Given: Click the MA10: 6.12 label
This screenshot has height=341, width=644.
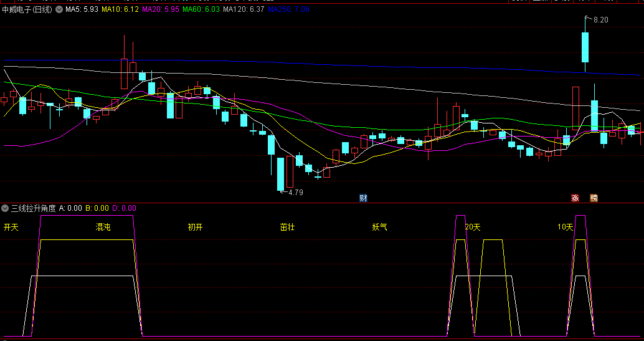Looking at the screenshot, I should click(120, 9).
